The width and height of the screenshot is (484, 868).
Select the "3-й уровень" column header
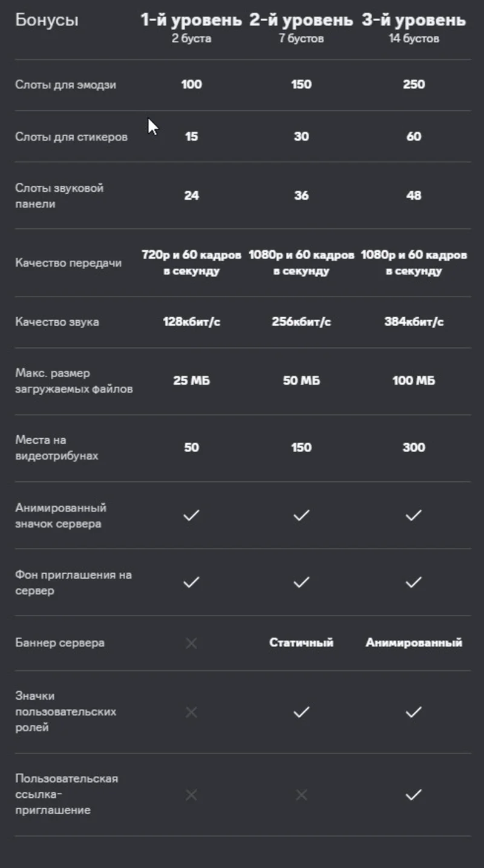[x=414, y=21]
